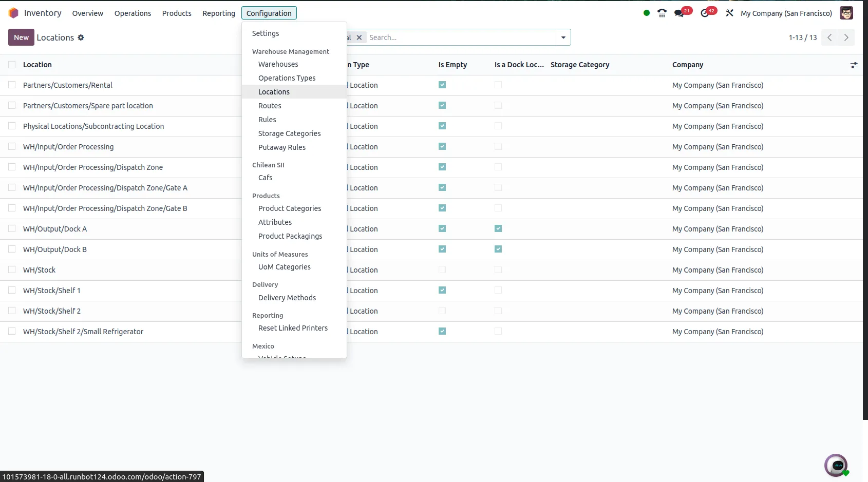Image resolution: width=868 pixels, height=482 pixels.
Task: Open the chat messages icon in navbar
Action: [x=679, y=13]
